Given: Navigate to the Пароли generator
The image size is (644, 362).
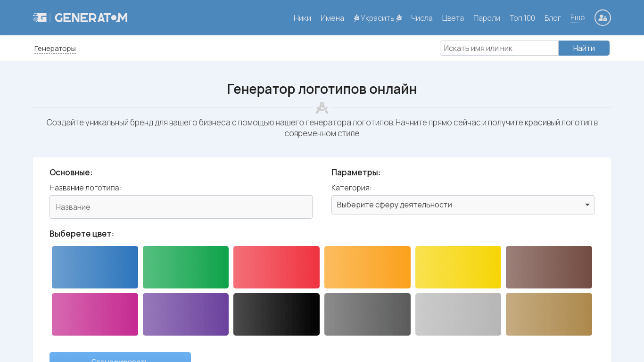Looking at the screenshot, I should [x=486, y=18].
